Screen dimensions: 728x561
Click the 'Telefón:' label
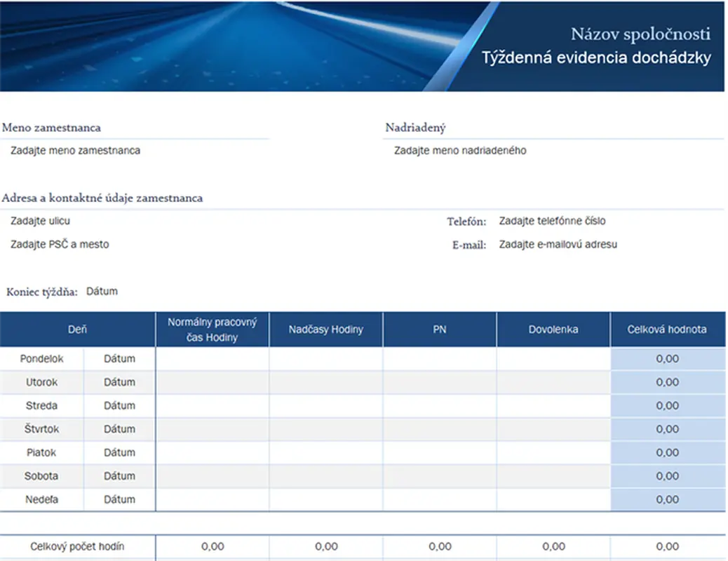click(466, 222)
